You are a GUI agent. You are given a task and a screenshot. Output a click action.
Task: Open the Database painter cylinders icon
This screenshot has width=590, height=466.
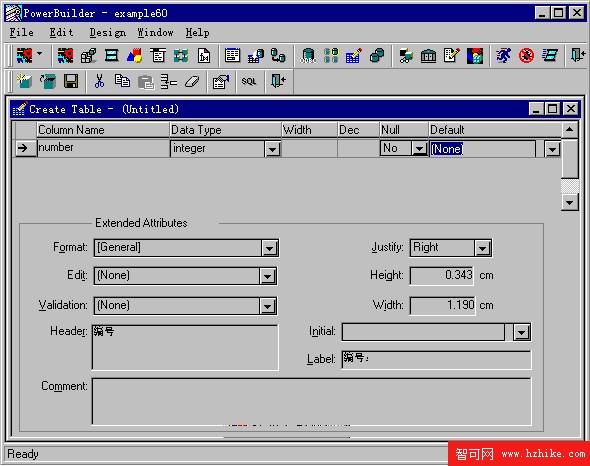(x=377, y=56)
